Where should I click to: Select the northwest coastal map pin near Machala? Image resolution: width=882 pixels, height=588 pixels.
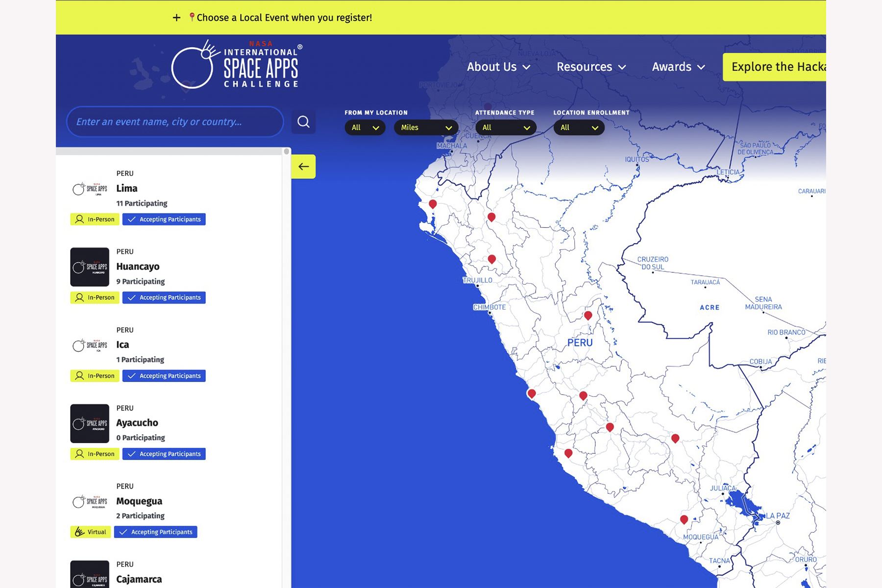[x=433, y=204]
